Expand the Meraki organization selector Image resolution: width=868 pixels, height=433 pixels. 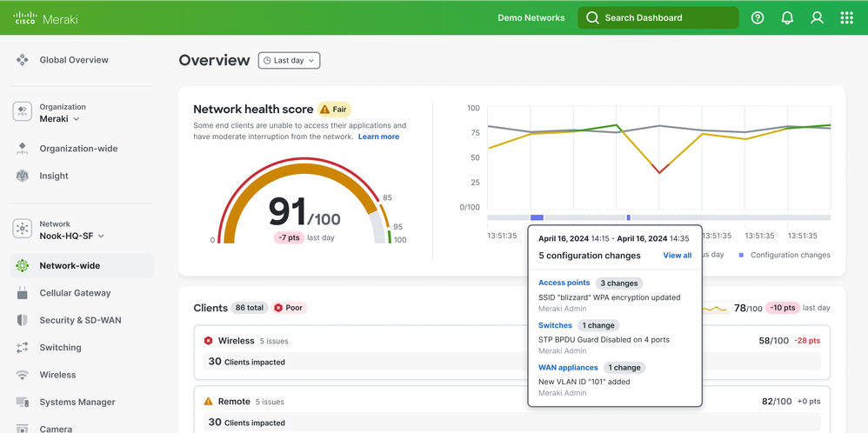60,118
